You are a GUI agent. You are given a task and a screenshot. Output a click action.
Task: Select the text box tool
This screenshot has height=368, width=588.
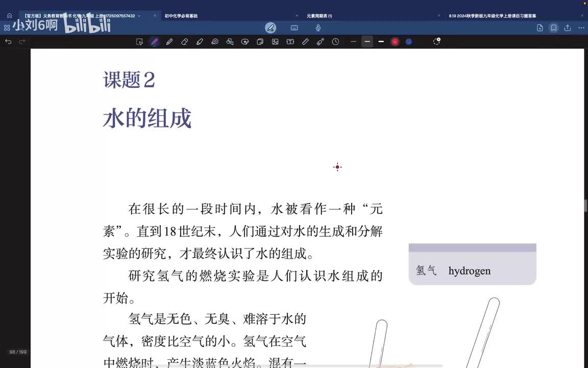pos(290,42)
